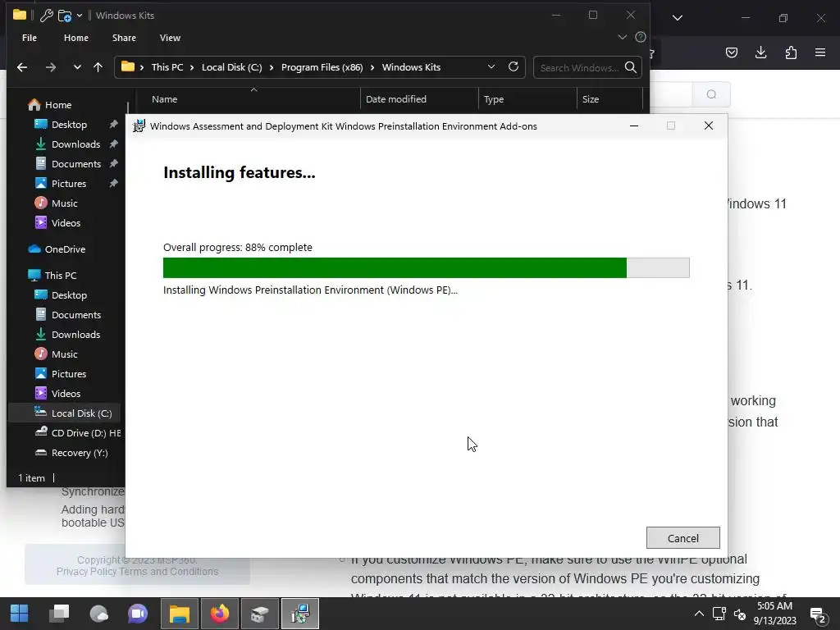Open recent locations dropdown in Explorer

coord(77,67)
